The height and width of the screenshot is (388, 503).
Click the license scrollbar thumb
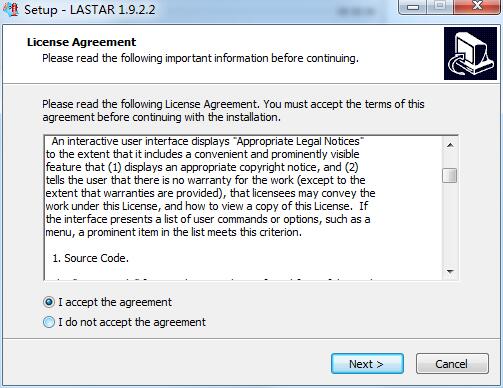click(x=450, y=176)
